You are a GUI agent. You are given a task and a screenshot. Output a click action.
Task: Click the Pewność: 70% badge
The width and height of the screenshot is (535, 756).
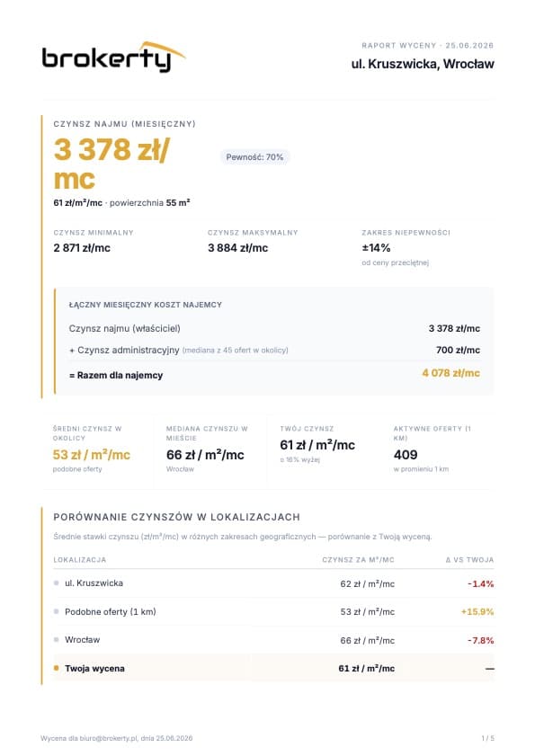coord(254,157)
